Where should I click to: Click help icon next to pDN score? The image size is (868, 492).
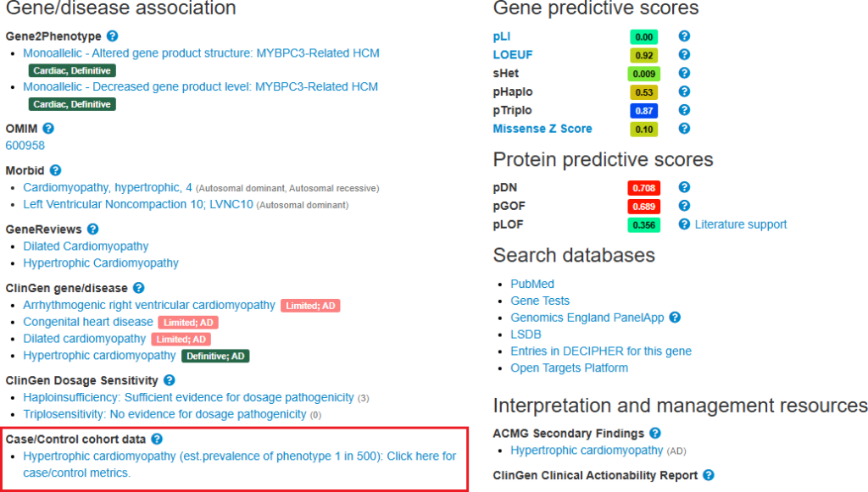pyautogui.click(x=684, y=187)
